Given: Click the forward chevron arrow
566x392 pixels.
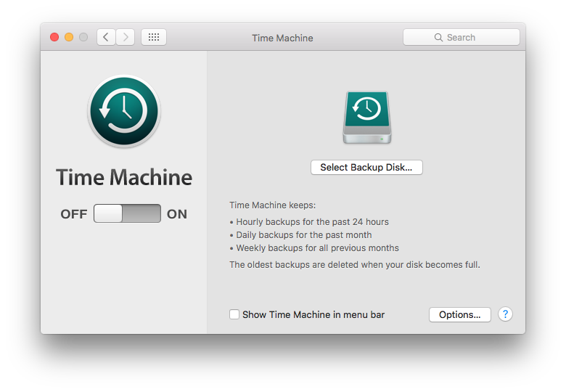Looking at the screenshot, I should pos(125,37).
